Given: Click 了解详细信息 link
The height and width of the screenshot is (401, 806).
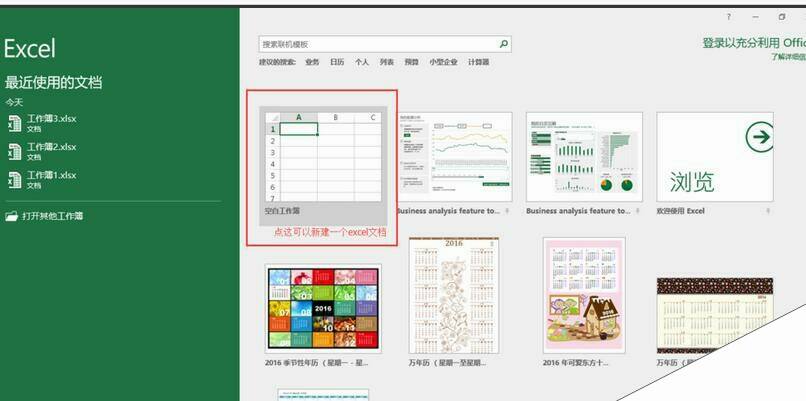Looking at the screenshot, I should click(x=788, y=57).
